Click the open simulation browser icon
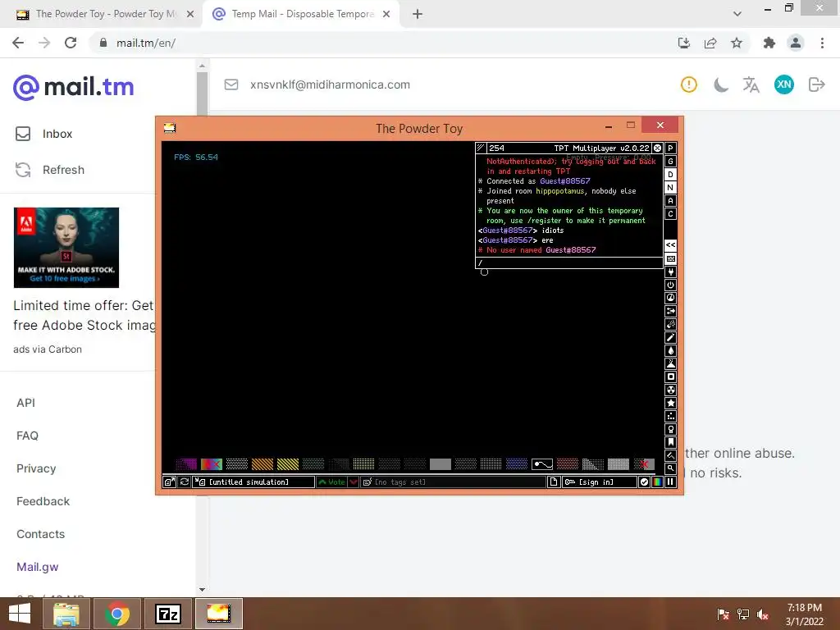The image size is (840, 630). (169, 482)
